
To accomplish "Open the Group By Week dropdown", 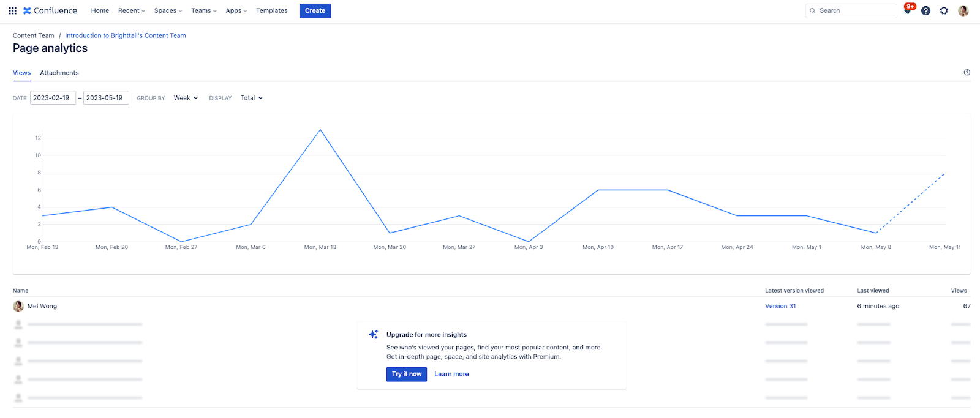I will coord(186,98).
